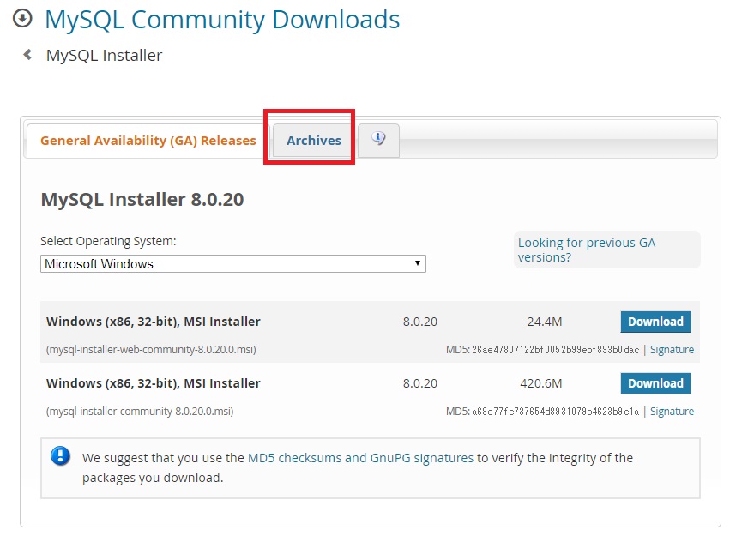
Task: Click the circular download icon beside page title
Action: point(22,19)
